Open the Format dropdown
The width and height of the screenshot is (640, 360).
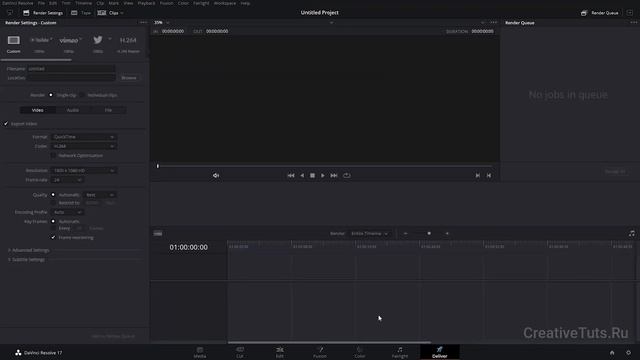(84, 137)
